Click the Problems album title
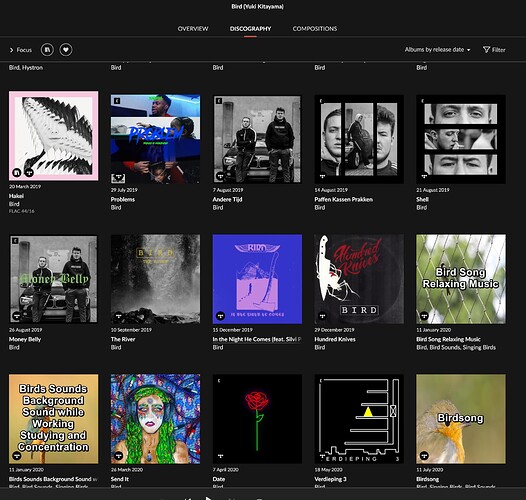526x500 pixels. coord(123,199)
